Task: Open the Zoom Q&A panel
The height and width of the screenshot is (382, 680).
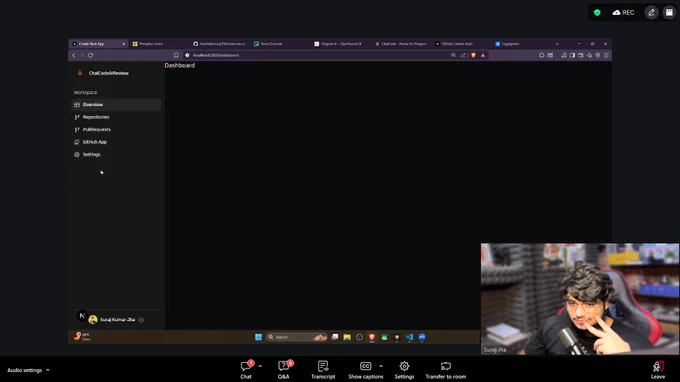Action: coord(284,370)
